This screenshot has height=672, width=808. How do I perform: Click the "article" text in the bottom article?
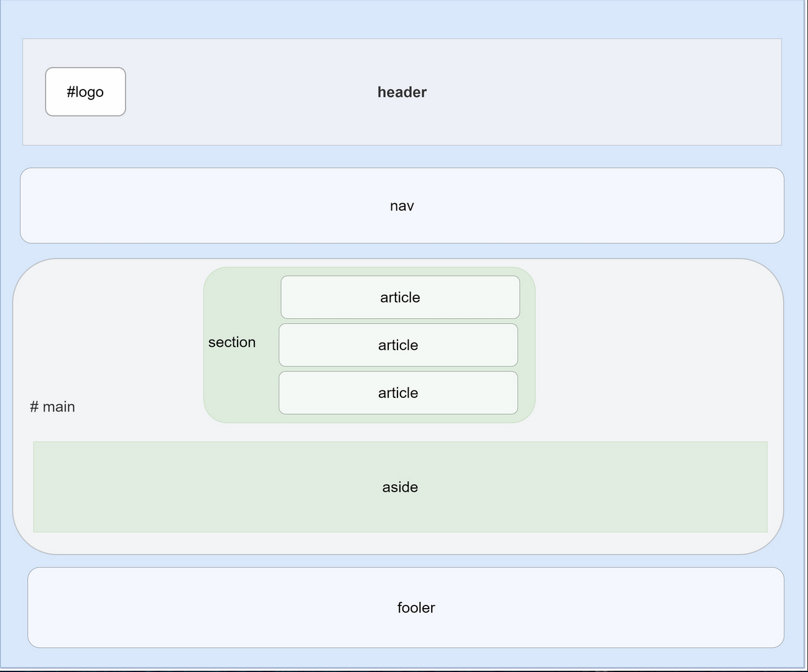[398, 393]
